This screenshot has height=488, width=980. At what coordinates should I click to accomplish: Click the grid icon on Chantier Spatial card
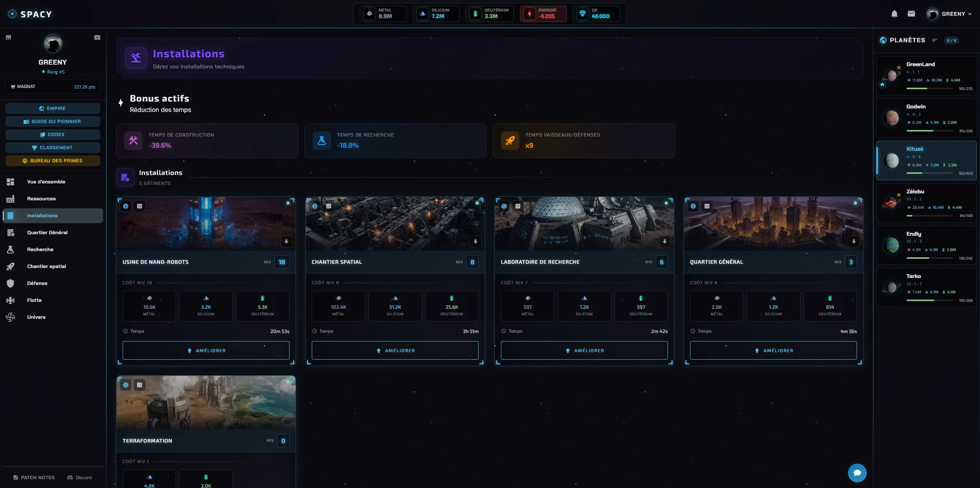pyautogui.click(x=329, y=206)
